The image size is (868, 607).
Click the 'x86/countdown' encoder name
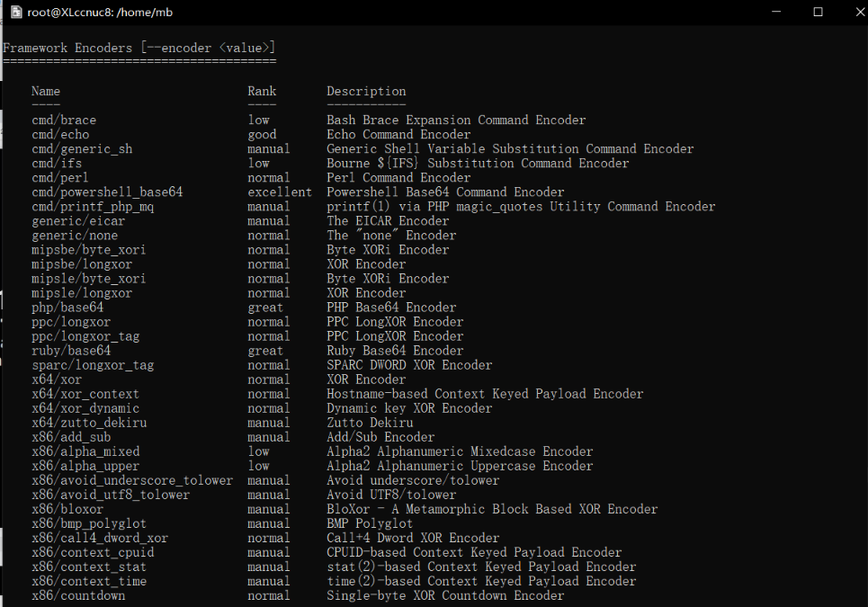[78, 594]
